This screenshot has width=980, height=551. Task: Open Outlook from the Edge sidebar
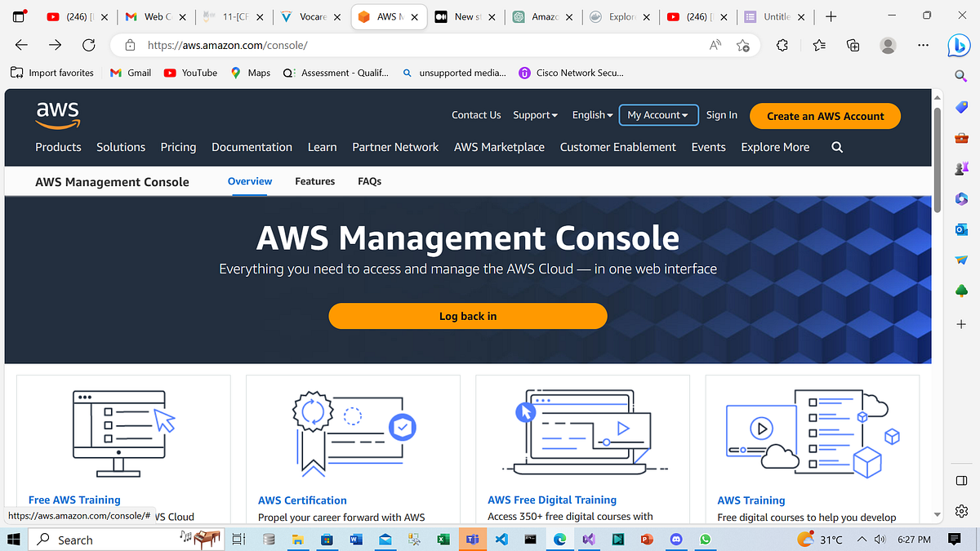click(961, 229)
